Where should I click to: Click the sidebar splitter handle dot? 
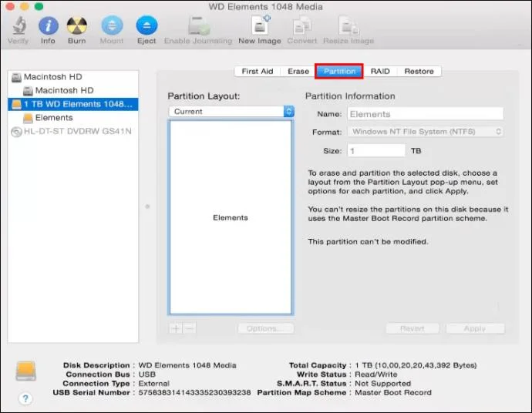click(x=147, y=206)
